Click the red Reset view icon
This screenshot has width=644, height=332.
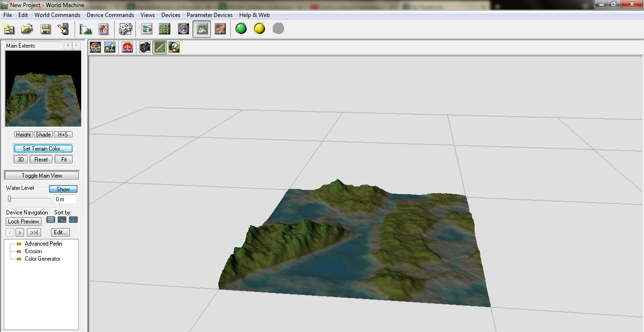tap(127, 47)
